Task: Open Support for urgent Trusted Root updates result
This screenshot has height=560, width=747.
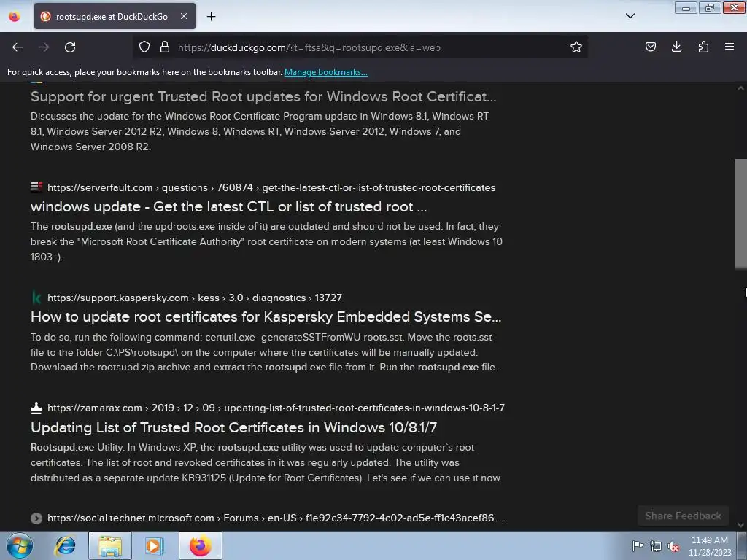Action: click(263, 97)
